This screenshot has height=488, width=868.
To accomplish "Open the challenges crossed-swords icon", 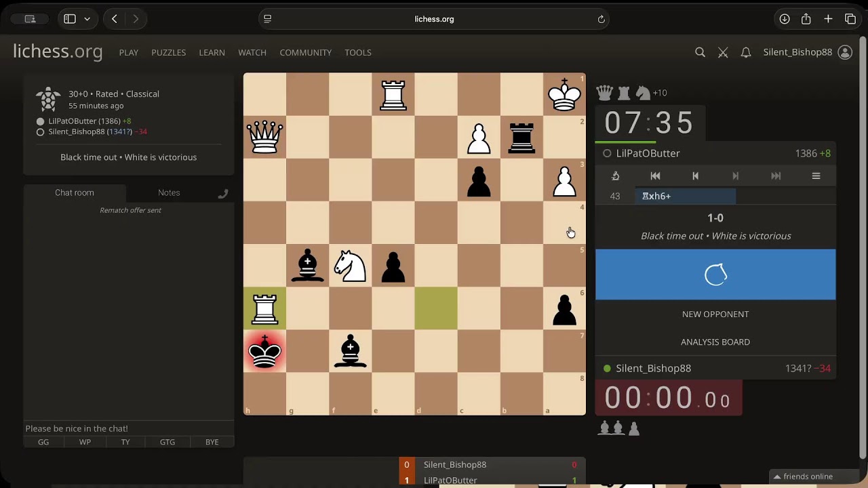I will point(723,52).
